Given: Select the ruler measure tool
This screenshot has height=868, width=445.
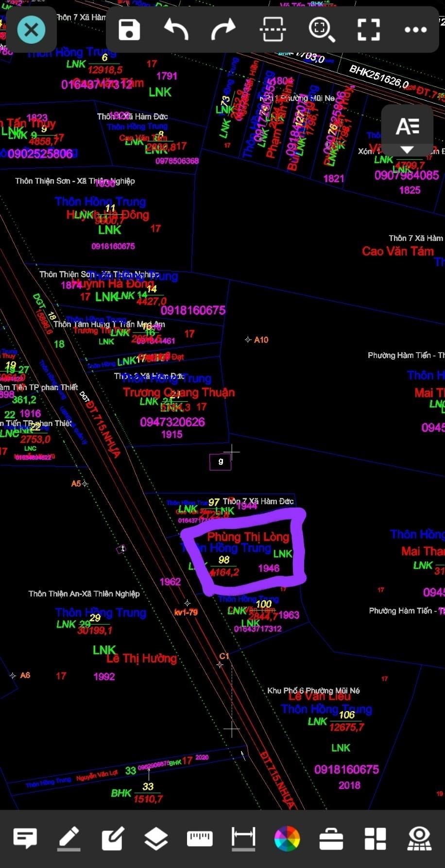Looking at the screenshot, I should [x=200, y=838].
